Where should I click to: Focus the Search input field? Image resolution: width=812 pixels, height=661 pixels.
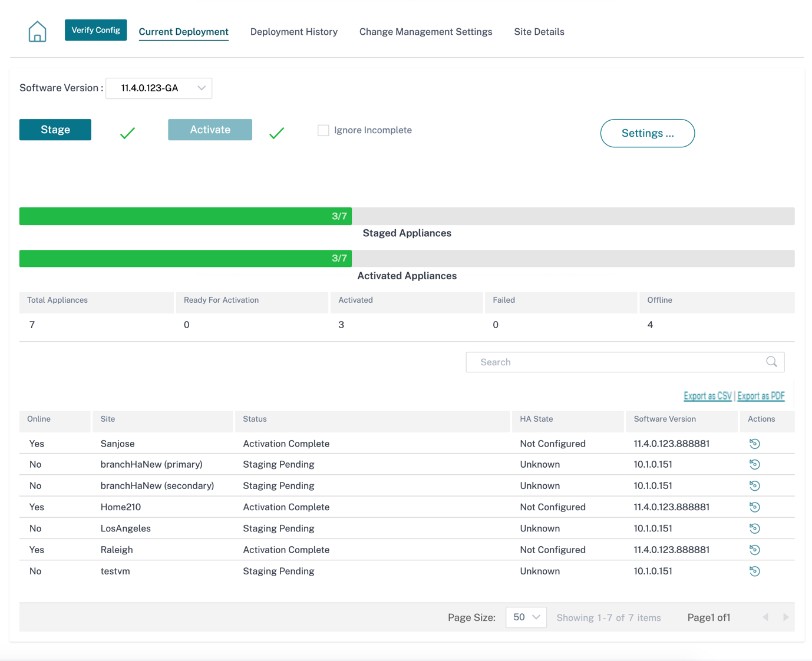click(625, 362)
